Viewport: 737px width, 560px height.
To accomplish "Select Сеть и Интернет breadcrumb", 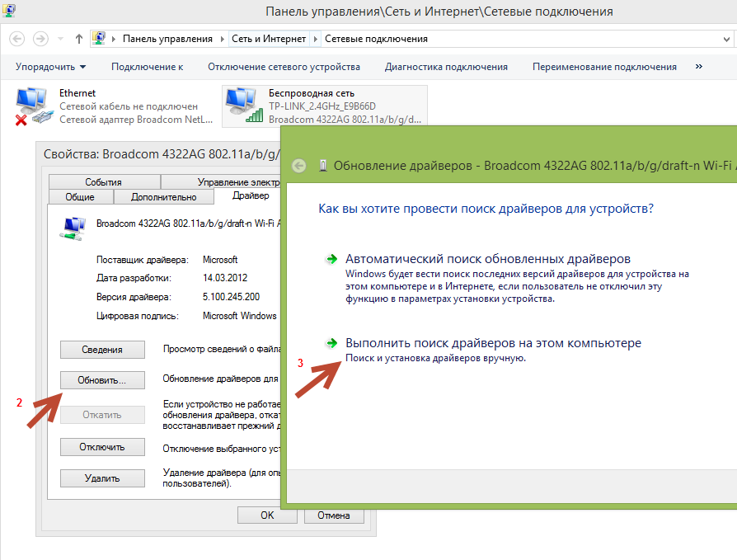I will pos(269,39).
